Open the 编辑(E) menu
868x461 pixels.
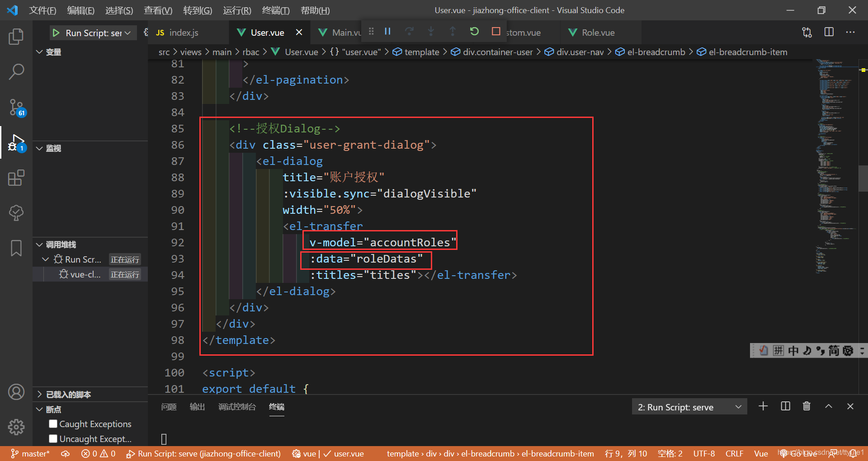(x=81, y=10)
